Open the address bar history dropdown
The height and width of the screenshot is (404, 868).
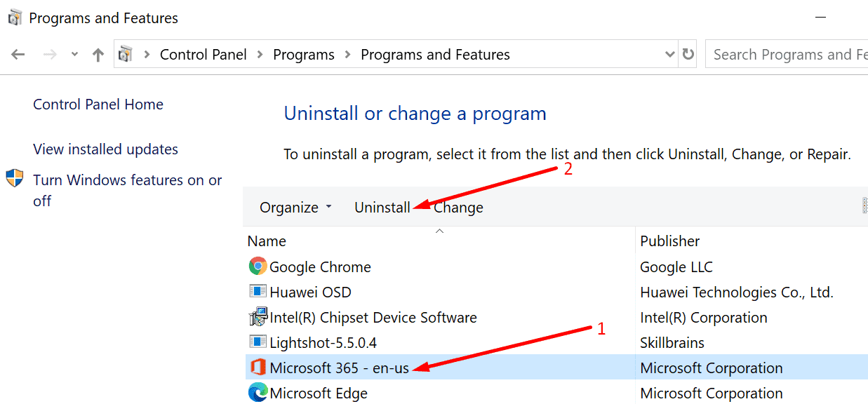click(x=669, y=55)
